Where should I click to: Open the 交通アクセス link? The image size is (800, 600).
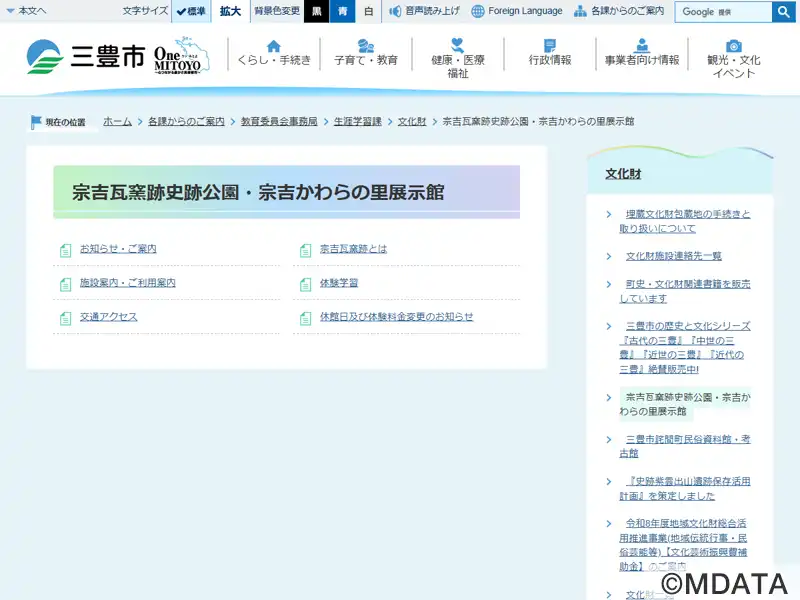[x=109, y=317]
